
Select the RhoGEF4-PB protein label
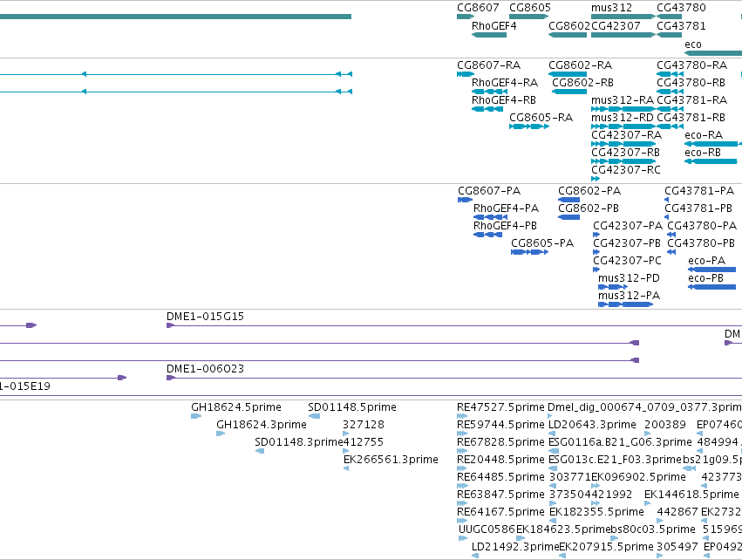(x=506, y=226)
